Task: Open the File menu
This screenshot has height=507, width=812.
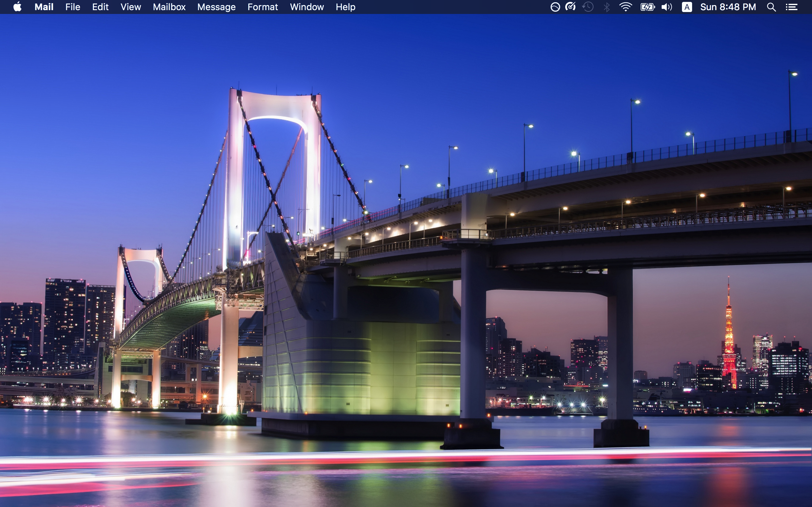Action: tap(72, 7)
